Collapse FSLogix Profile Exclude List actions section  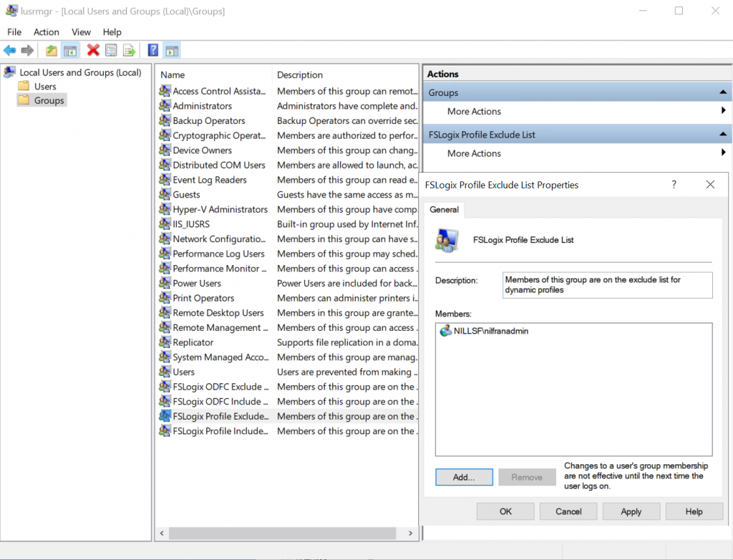click(x=723, y=134)
